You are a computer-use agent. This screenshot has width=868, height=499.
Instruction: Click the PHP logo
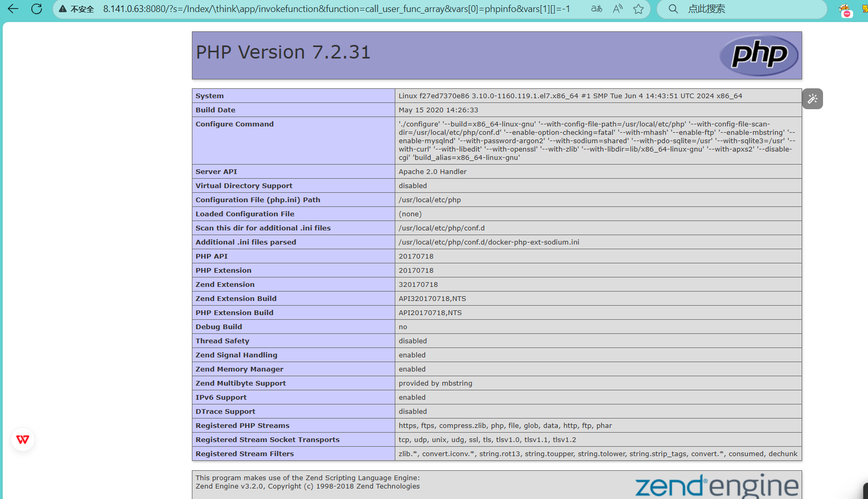click(759, 55)
